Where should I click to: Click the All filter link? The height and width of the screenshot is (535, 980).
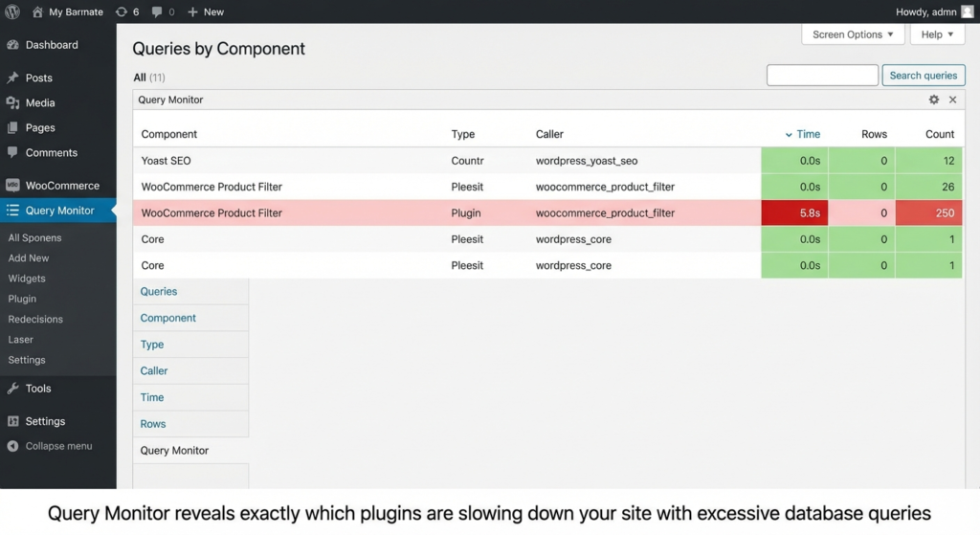click(x=140, y=78)
